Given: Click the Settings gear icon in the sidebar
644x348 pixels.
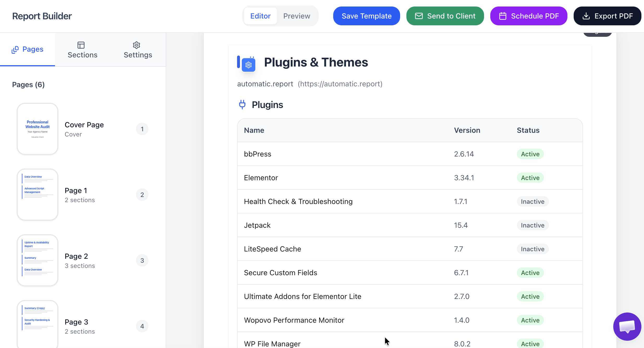Looking at the screenshot, I should (x=136, y=45).
